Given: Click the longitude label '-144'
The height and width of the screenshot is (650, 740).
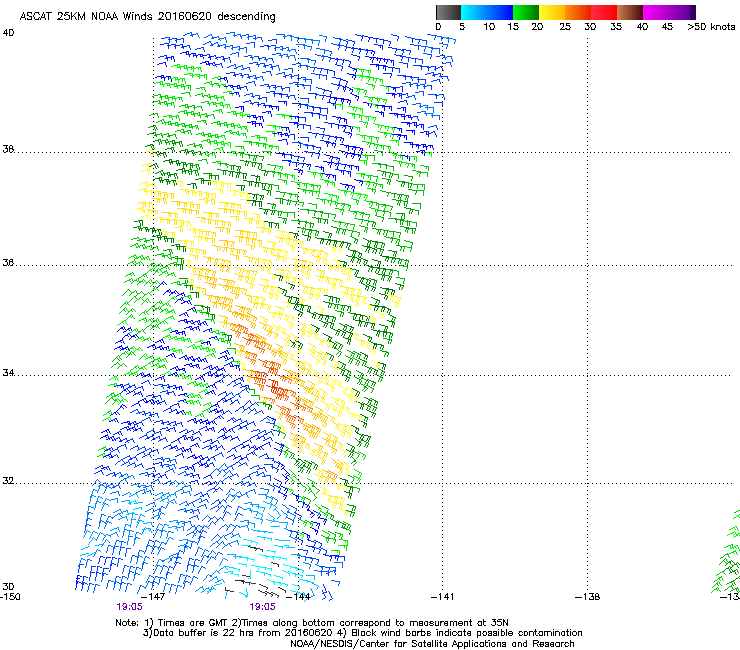Looking at the screenshot, I should [298, 597].
